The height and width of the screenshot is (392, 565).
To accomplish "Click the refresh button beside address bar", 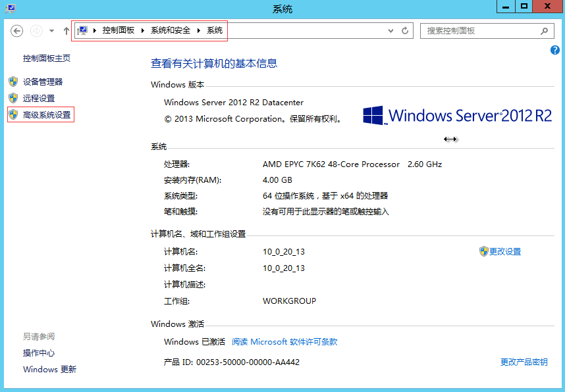I will point(405,31).
